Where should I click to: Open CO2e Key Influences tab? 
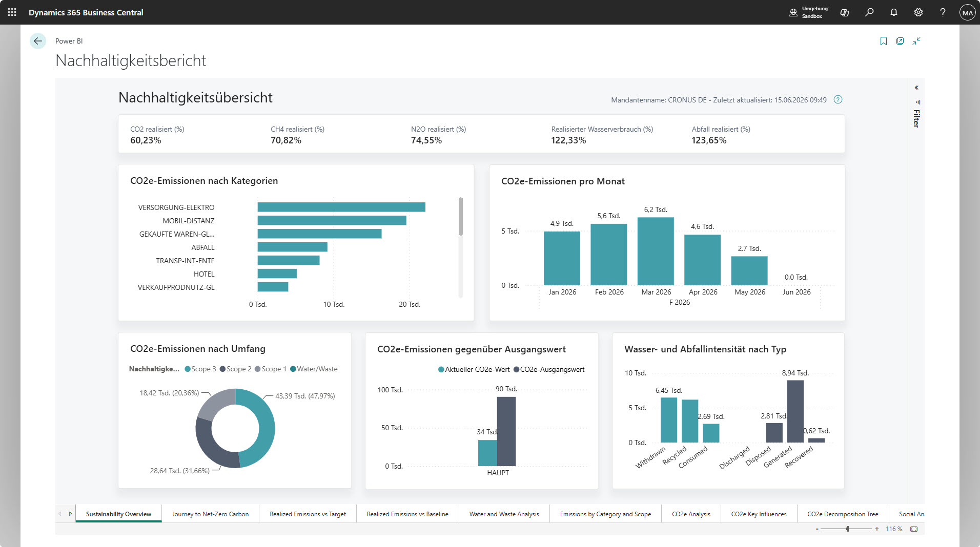pyautogui.click(x=759, y=514)
